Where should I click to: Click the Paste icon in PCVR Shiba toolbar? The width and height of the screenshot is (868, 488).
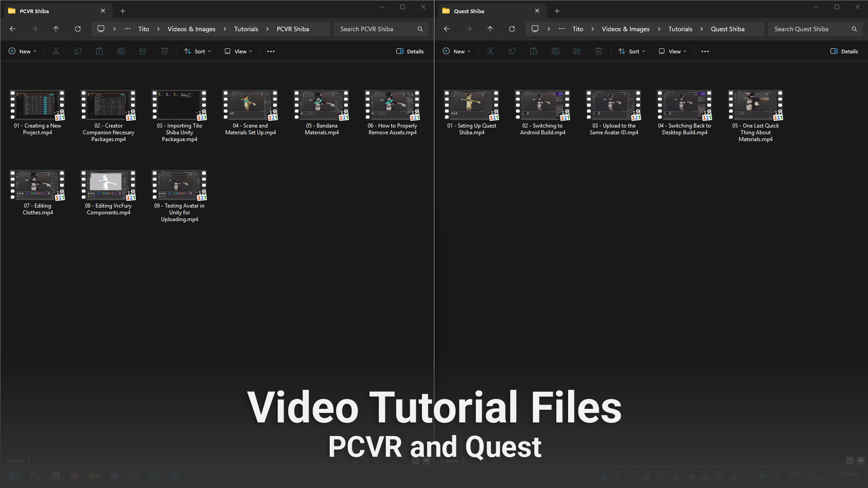point(99,52)
